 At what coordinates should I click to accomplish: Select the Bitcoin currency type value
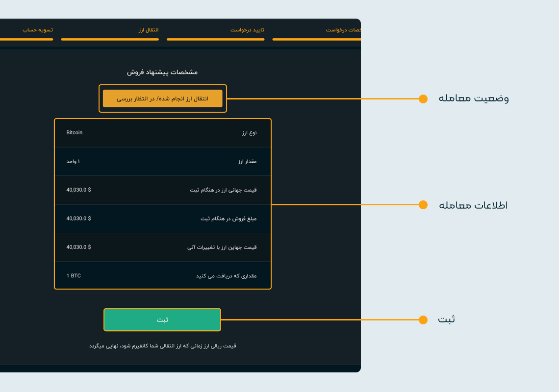pos(75,133)
